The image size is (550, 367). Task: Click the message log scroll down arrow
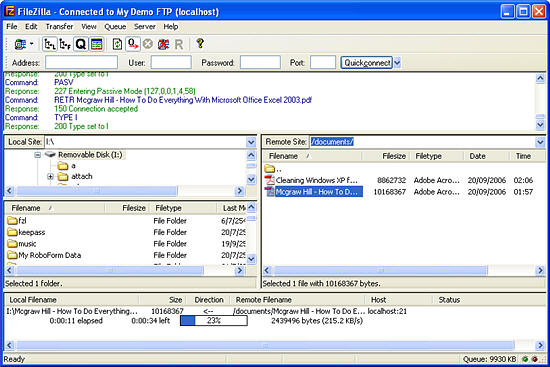click(540, 125)
